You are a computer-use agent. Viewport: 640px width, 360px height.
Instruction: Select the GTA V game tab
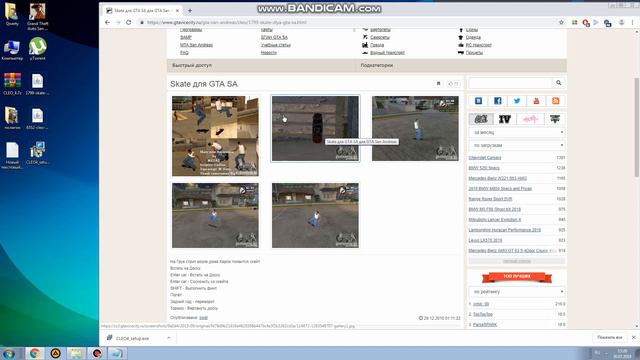(x=554, y=119)
